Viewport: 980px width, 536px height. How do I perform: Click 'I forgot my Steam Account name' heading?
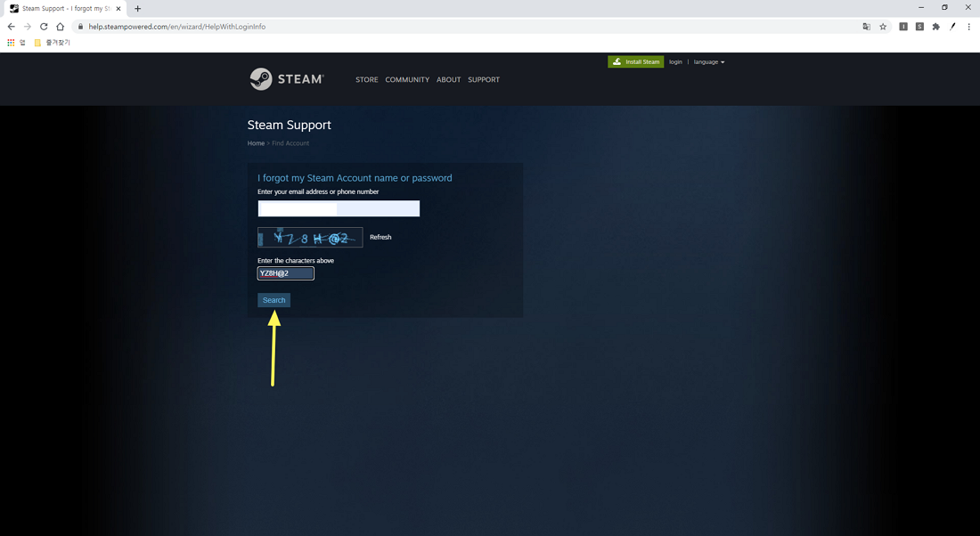[355, 178]
